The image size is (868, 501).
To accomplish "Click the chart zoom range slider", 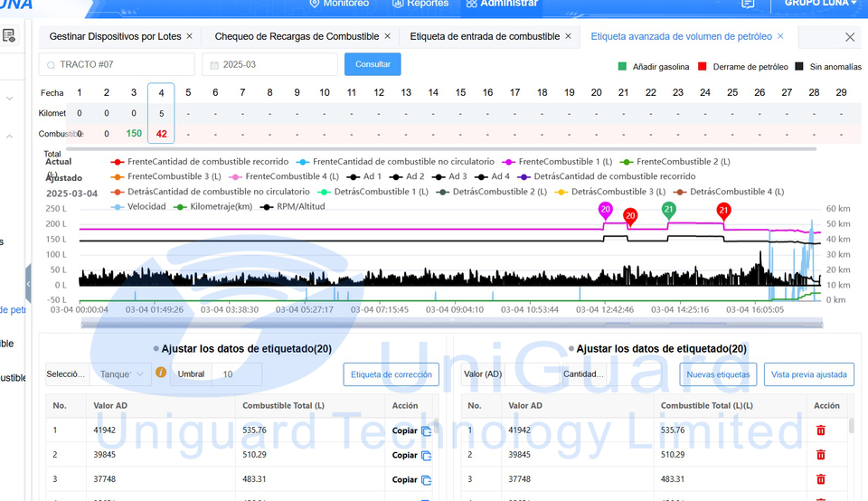I will click(x=452, y=324).
